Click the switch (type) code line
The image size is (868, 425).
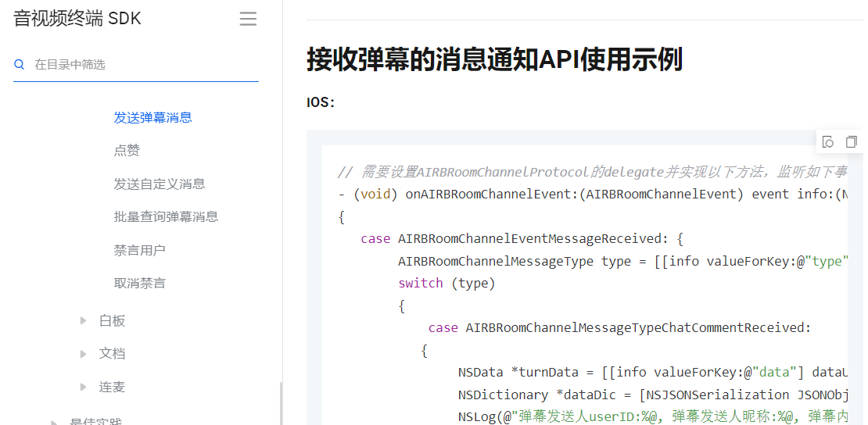point(447,283)
